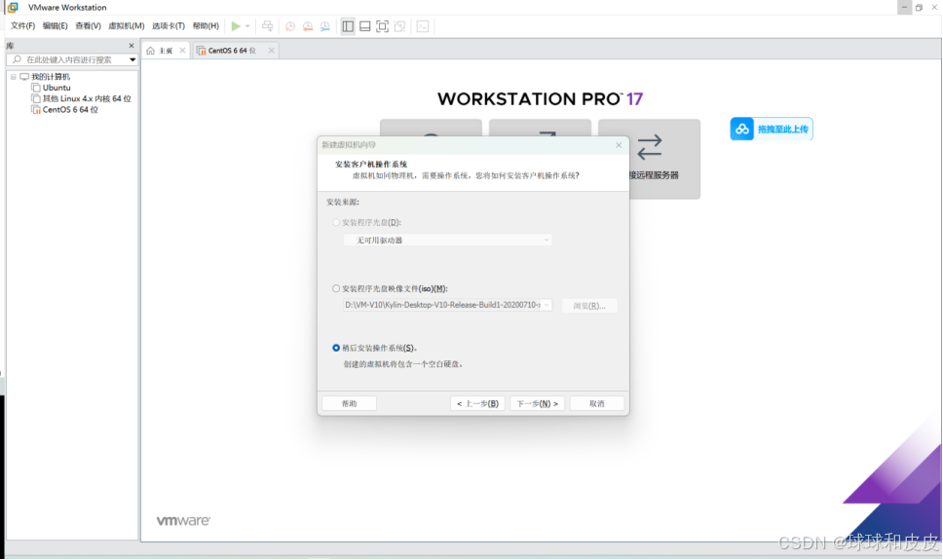Viewport: 943px width, 560px height.
Task: Open library search filter dropdown arrow
Action: [132, 59]
